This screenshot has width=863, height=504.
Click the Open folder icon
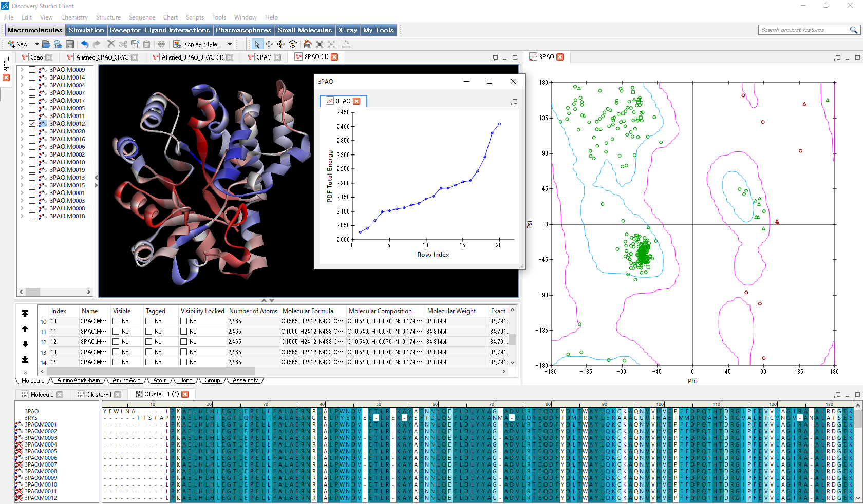[46, 44]
